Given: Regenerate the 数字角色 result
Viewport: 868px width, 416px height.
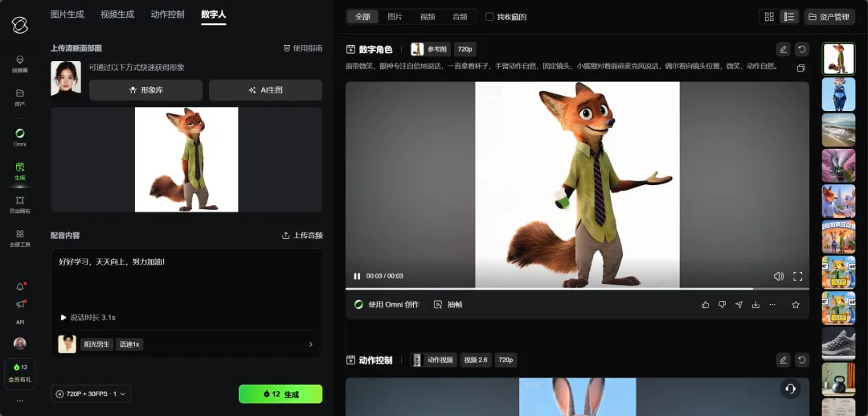Looking at the screenshot, I should pyautogui.click(x=801, y=49).
